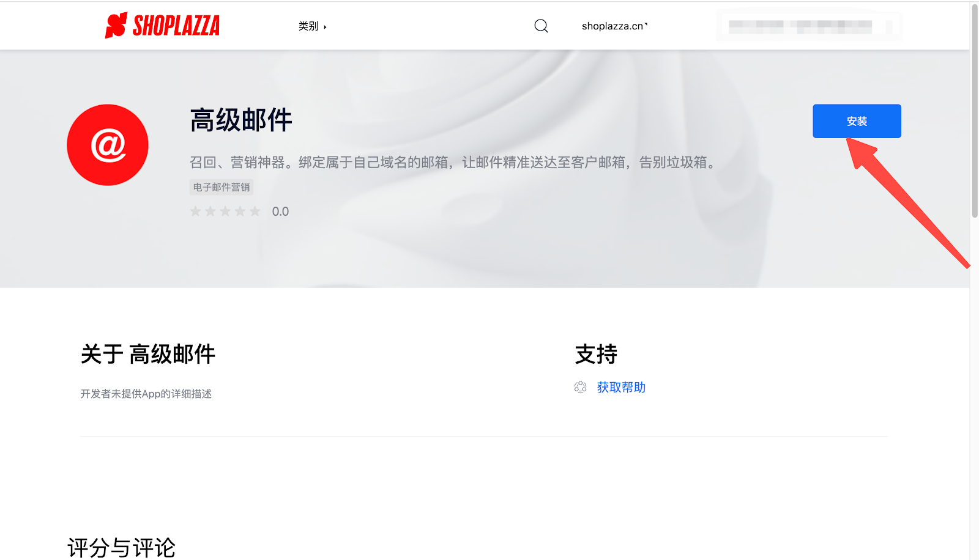Click the 0.0 rating value
979x560 pixels.
coord(280,212)
